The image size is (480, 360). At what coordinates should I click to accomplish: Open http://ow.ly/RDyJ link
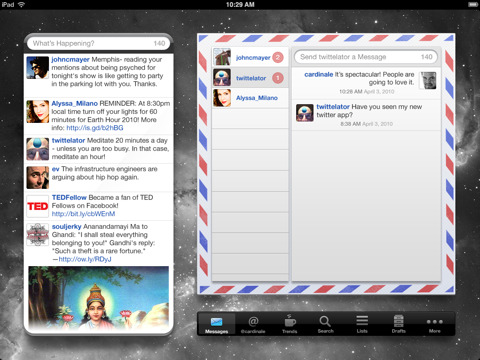tap(85, 259)
